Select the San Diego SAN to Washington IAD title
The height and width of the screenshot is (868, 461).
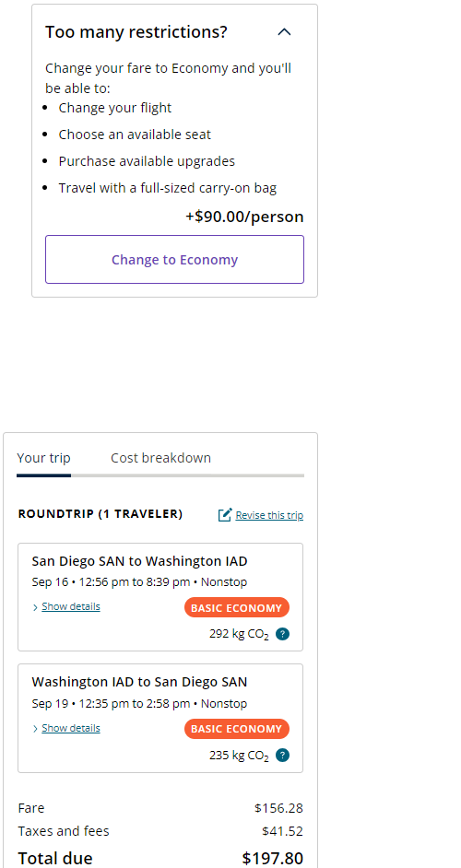[x=139, y=561]
